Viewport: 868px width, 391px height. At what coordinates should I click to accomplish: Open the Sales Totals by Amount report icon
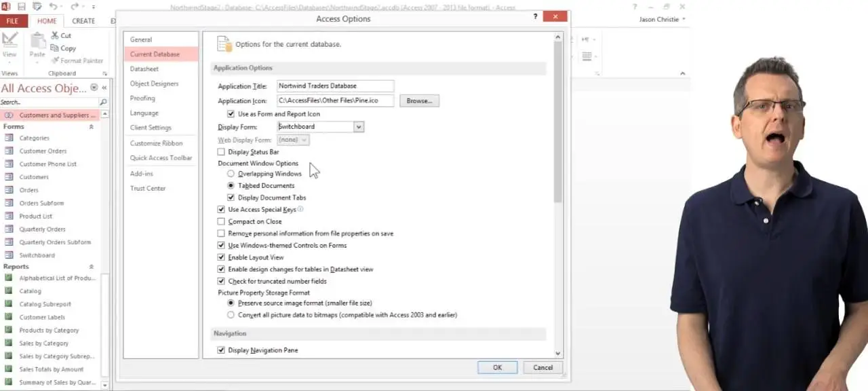tap(9, 369)
